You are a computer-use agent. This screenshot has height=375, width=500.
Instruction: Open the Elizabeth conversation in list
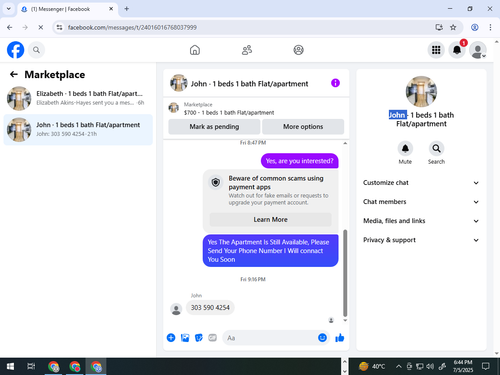78,98
